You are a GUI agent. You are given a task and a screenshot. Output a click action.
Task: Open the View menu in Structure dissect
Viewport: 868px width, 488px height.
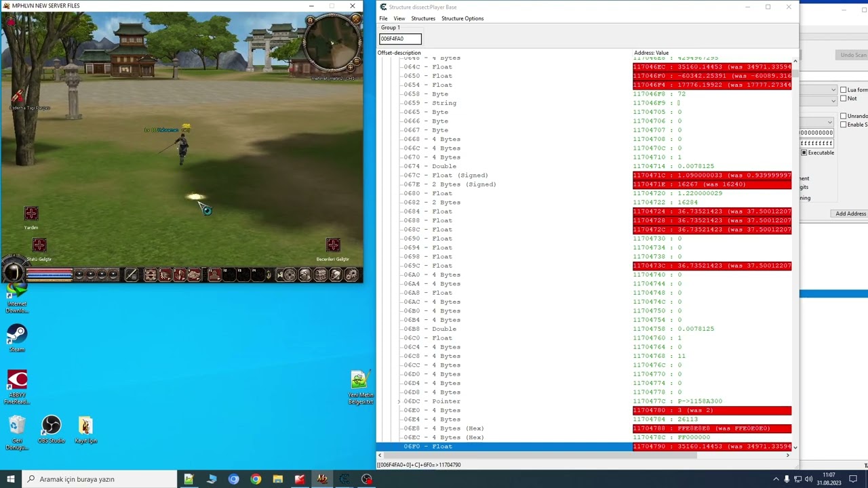click(x=399, y=18)
